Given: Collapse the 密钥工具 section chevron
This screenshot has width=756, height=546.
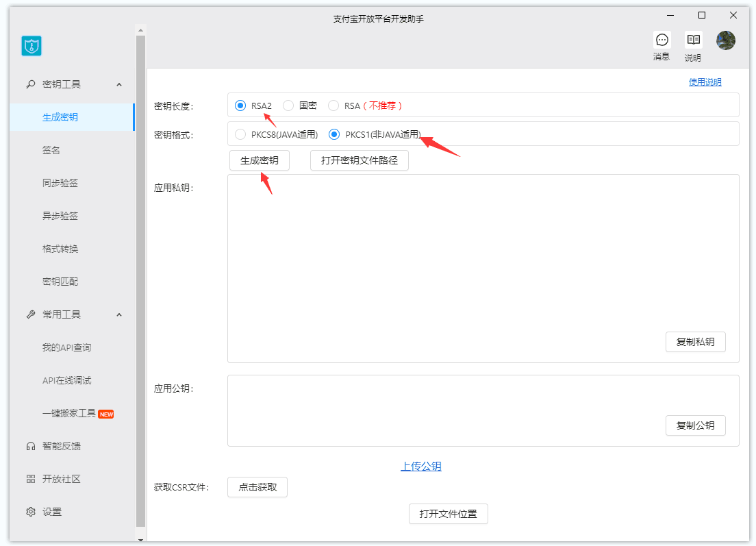Looking at the screenshot, I should tap(119, 84).
